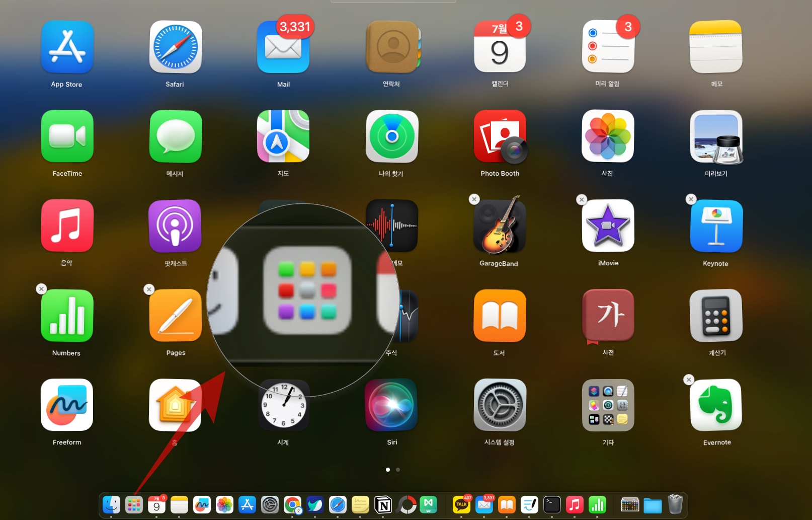The width and height of the screenshot is (812, 520).
Task: Click the KakaoTalk icon in the Dock
Action: (461, 504)
